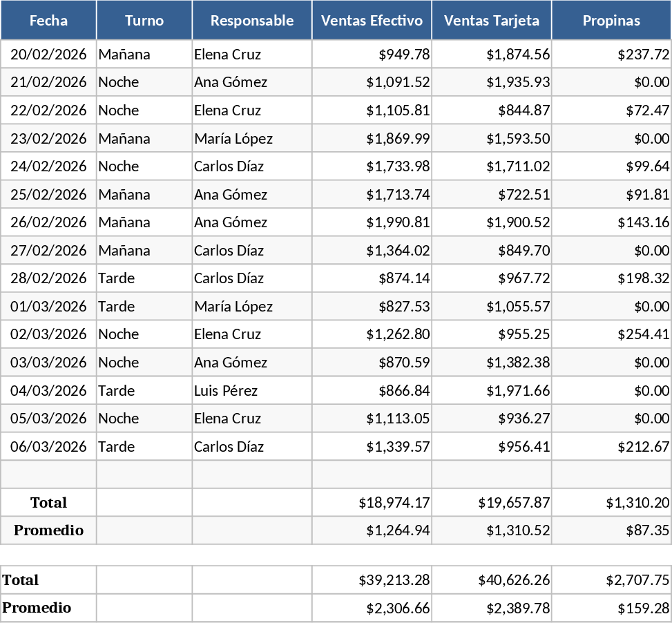Image resolution: width=672 pixels, height=623 pixels.
Task: Select the Ventas Efectivo column header
Action: point(372,21)
